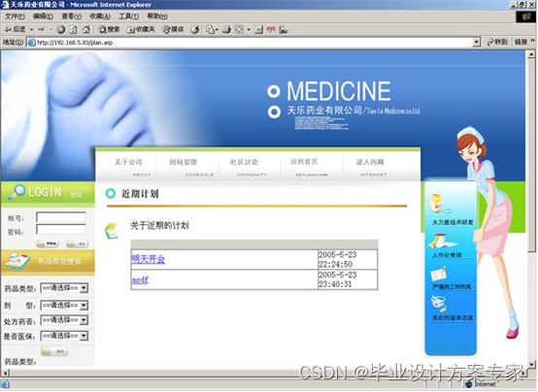Click the Edit page icon in toolbar
Image resolution: width=538 pixels, height=392 pixels.
[239, 29]
